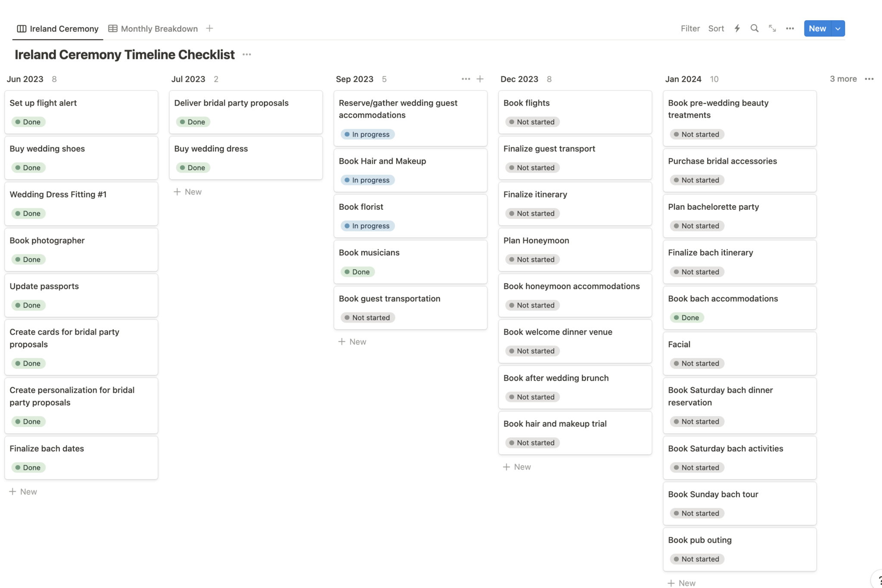Viewport: 882px width, 588px height.
Task: Open search with the magnifier icon
Action: click(x=755, y=28)
